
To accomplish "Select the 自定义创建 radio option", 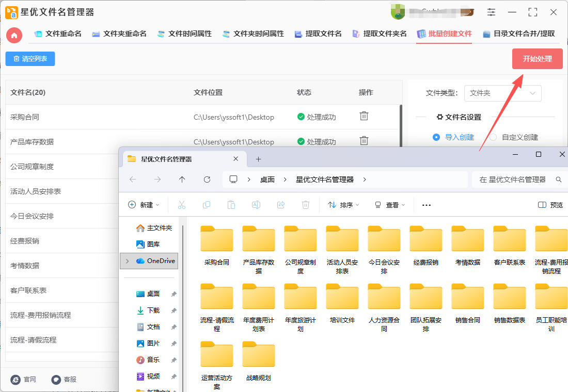I will click(x=493, y=137).
